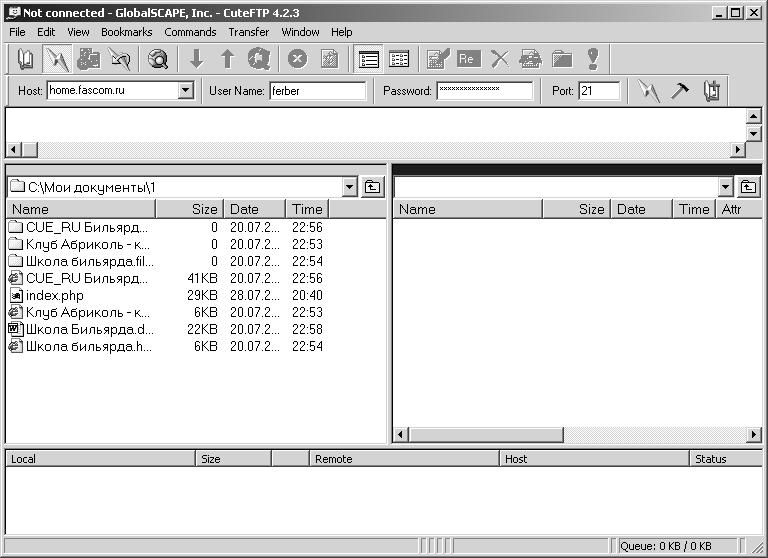This screenshot has height=558, width=768.
Task: Click remote pane scroll right arrow
Action: click(x=754, y=435)
